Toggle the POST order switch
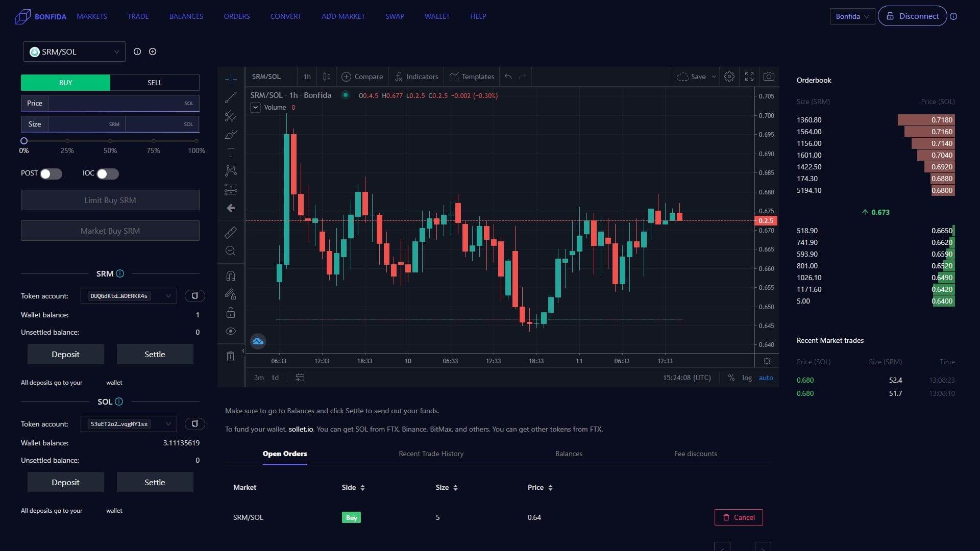Screen dimensions: 980x551 (x=51, y=174)
